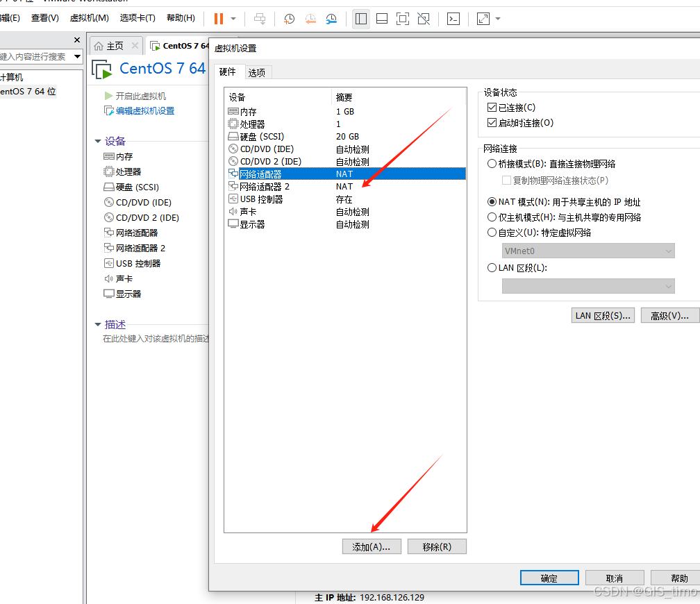The height and width of the screenshot is (604, 700).
Task: Open the stretch display dropdown arrow
Action: coord(498,19)
